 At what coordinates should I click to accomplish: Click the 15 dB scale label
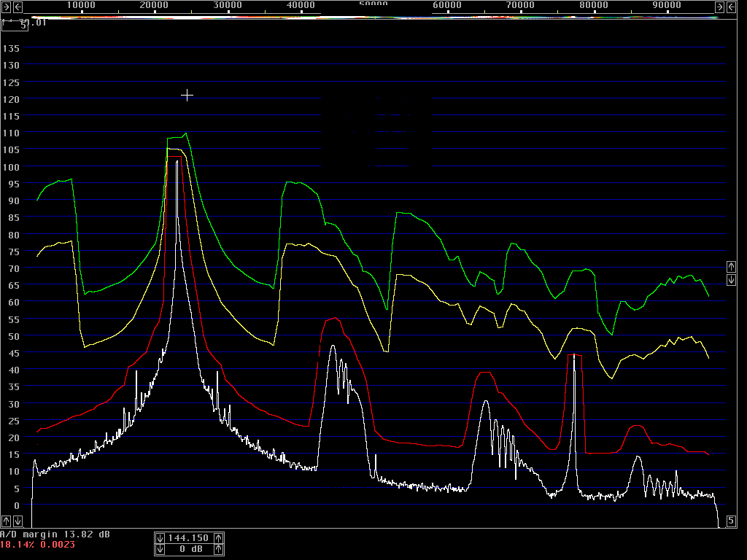coord(14,455)
